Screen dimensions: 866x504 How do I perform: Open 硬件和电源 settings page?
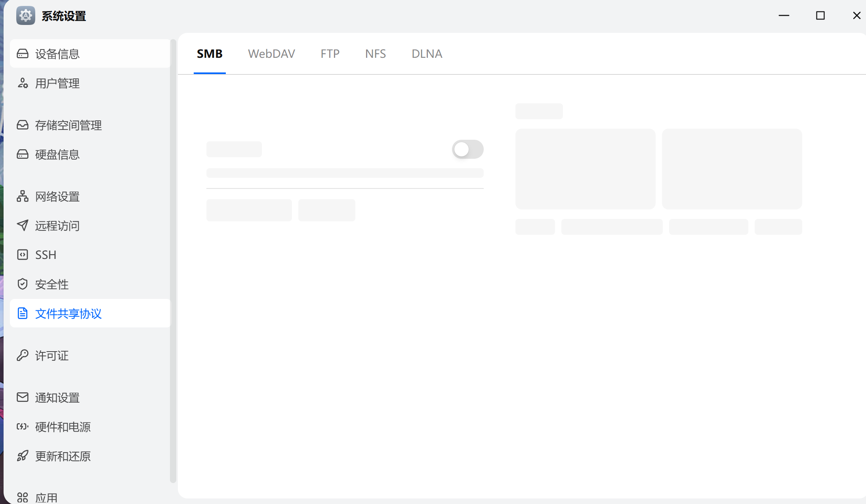63,427
